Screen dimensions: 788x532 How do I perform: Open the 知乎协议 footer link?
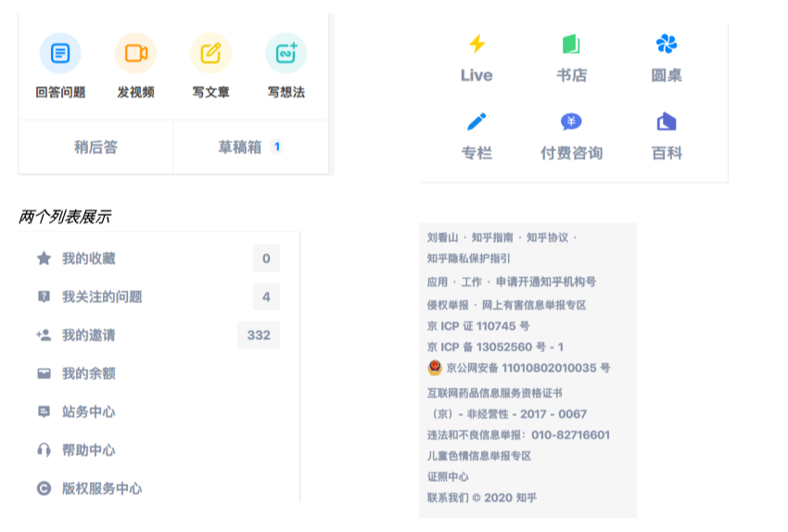point(547,237)
